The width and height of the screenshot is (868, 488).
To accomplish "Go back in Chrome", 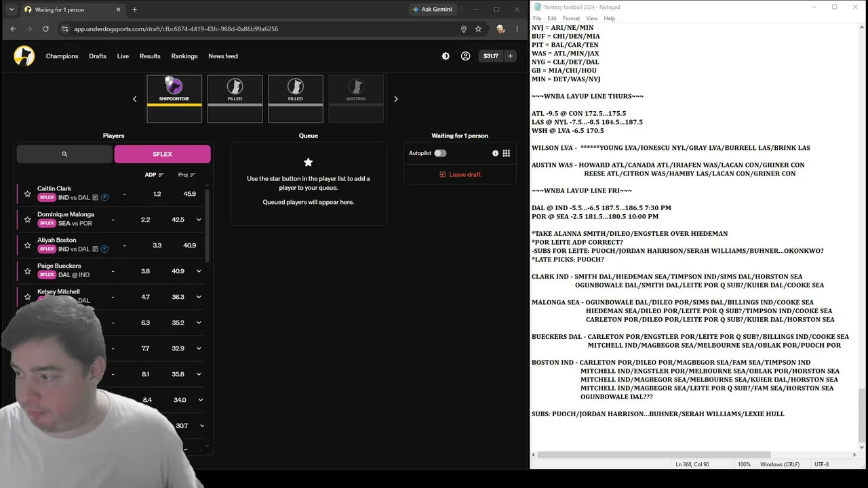I will tap(13, 29).
